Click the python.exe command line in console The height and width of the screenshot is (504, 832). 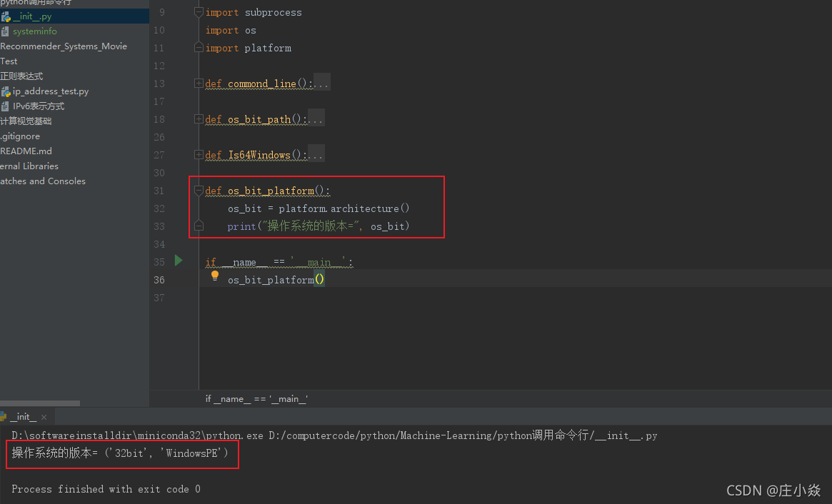pyautogui.click(x=334, y=435)
